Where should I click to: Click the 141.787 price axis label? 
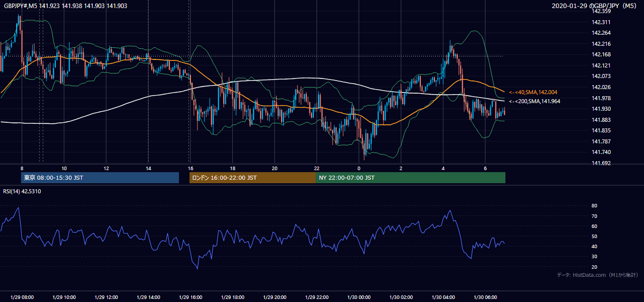pyautogui.click(x=601, y=141)
